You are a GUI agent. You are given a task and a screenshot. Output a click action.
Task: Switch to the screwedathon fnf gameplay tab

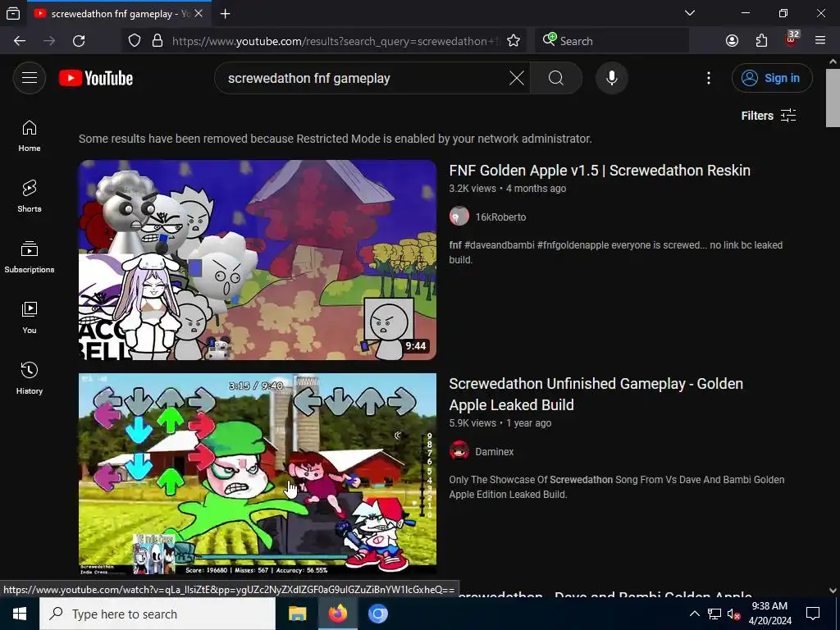coord(119,14)
